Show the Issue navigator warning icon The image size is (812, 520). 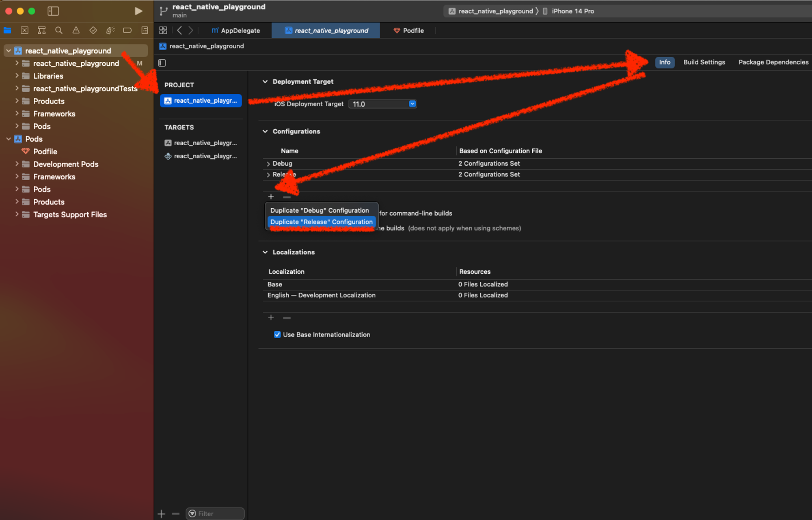tap(76, 30)
